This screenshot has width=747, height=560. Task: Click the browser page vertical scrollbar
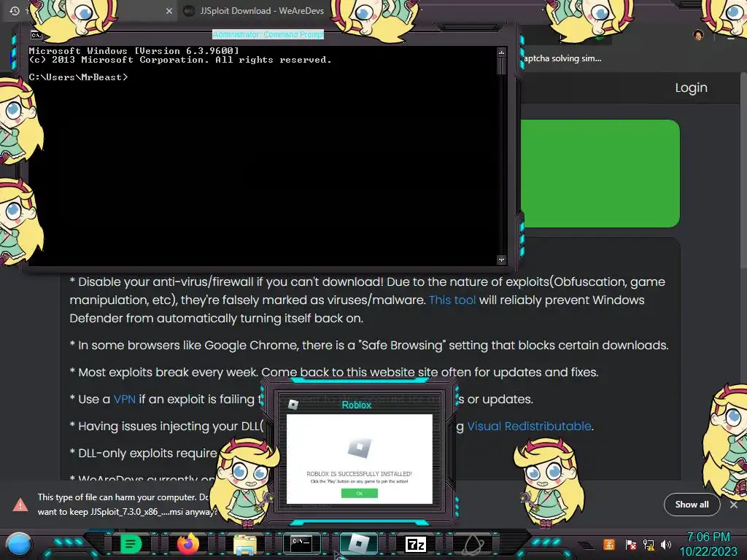click(743, 172)
